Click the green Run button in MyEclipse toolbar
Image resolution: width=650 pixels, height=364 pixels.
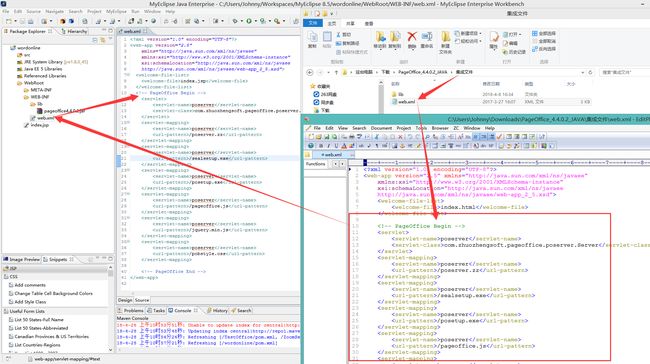coord(249,21)
